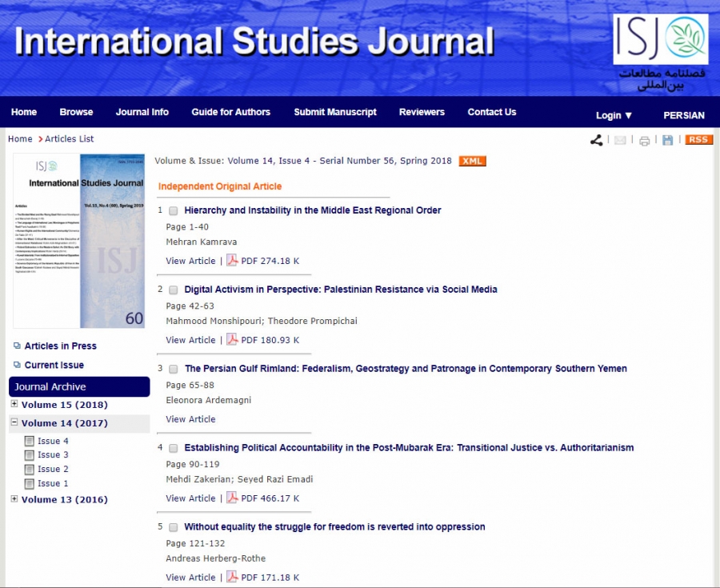720x588 pixels.
Task: Click author name Eleonora Ardemagni
Action: pos(209,400)
